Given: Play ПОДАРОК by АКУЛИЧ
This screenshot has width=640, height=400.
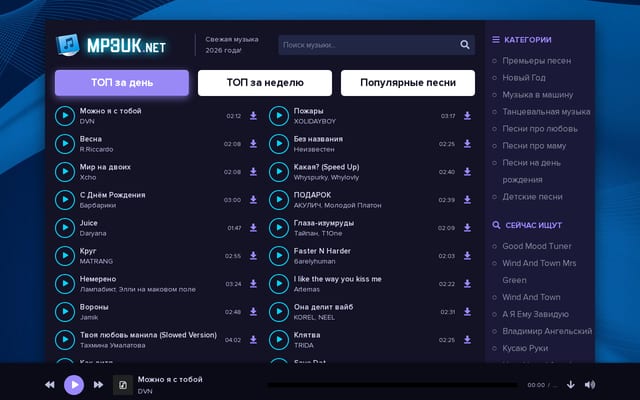Looking at the screenshot, I should (x=279, y=200).
